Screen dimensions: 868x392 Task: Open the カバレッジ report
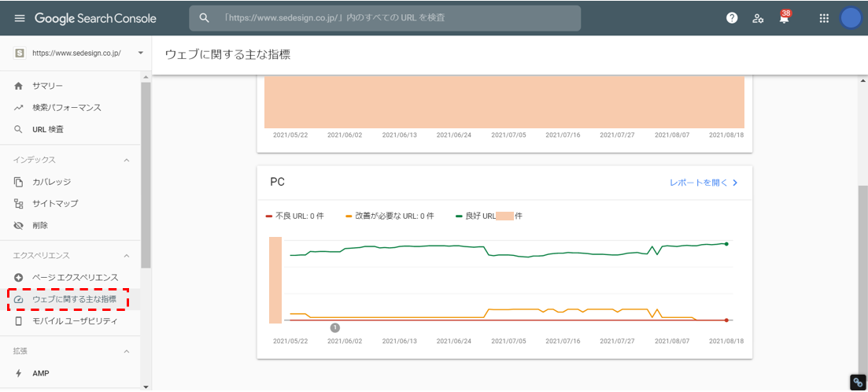click(x=70, y=182)
